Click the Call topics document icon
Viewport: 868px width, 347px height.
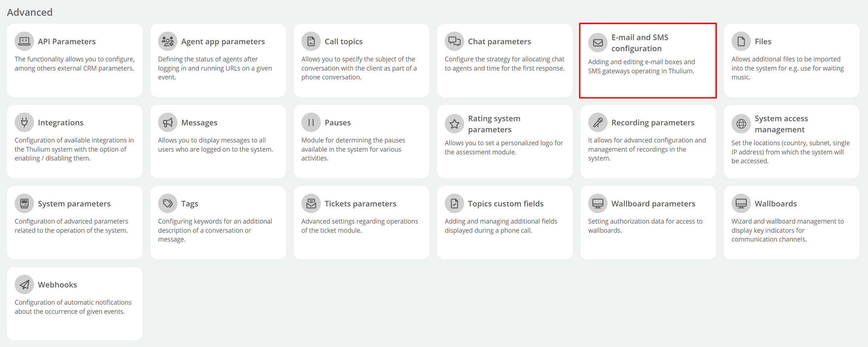[x=311, y=41]
